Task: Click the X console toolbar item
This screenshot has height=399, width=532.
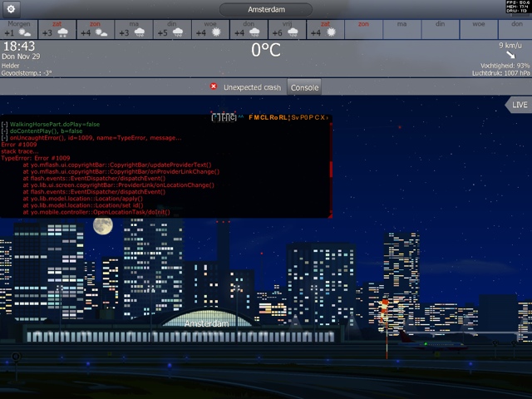Action: [323, 117]
